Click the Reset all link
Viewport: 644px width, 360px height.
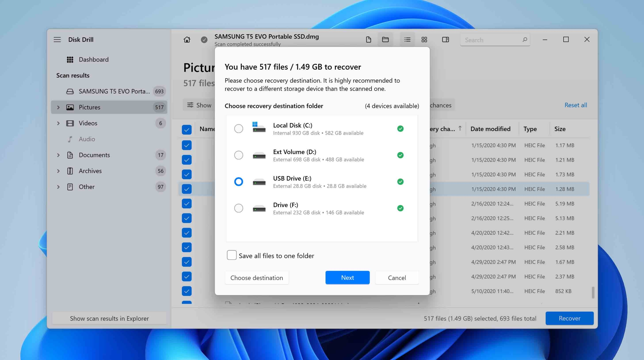tap(576, 105)
